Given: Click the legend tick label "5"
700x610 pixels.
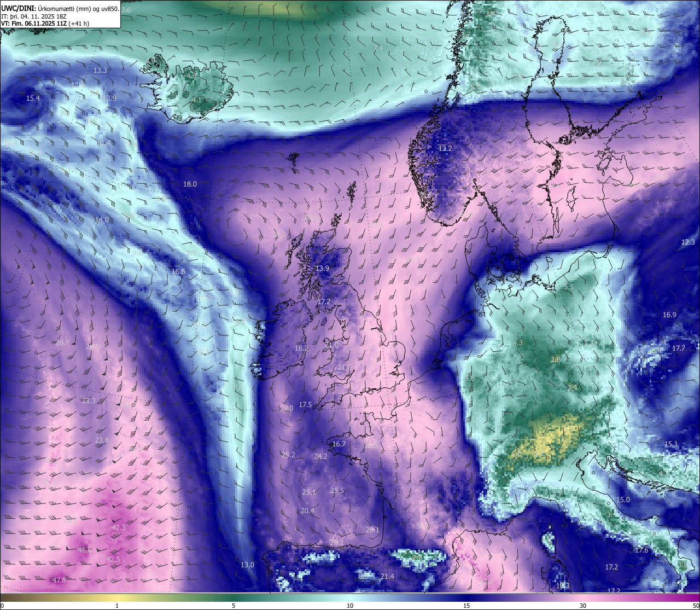Looking at the screenshot, I should pos(234,606).
